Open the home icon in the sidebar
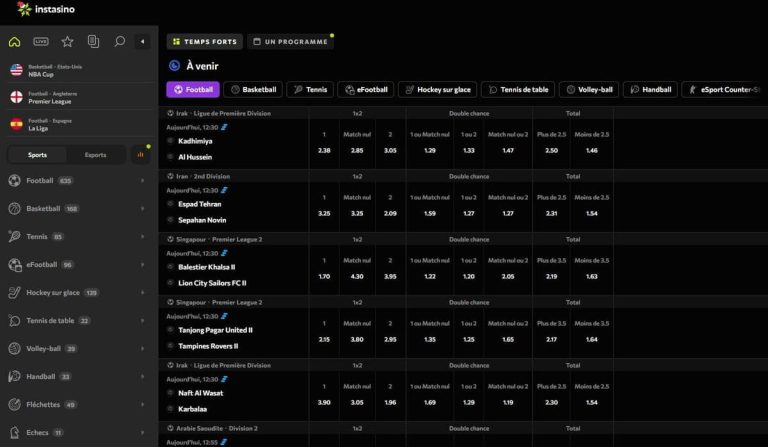Viewport: 768px width, 447px height. pyautogui.click(x=15, y=42)
